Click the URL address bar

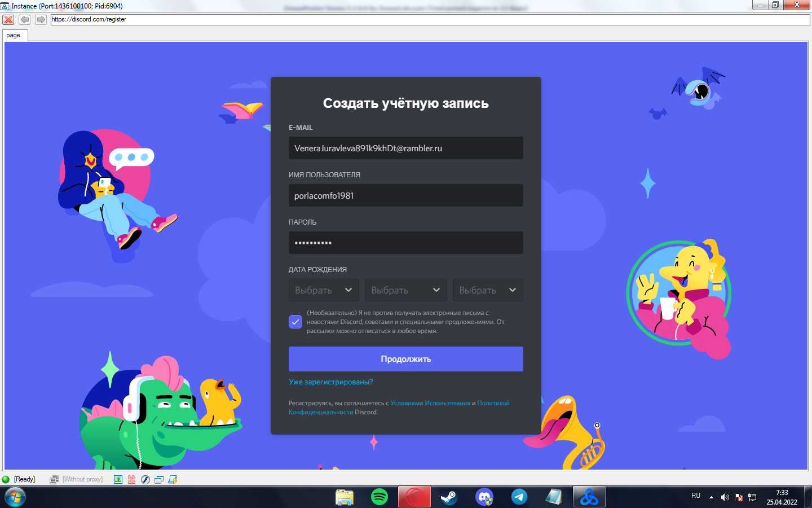point(430,19)
